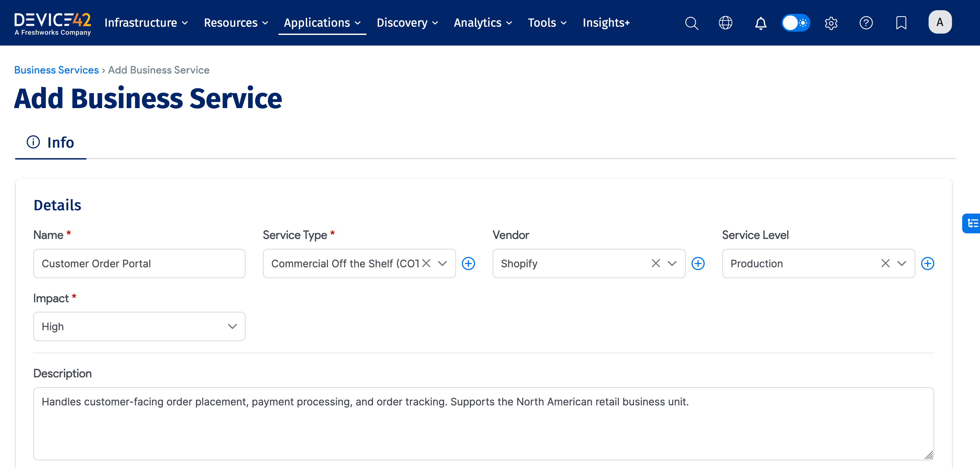Expand the Vendor dropdown options

(x=672, y=263)
